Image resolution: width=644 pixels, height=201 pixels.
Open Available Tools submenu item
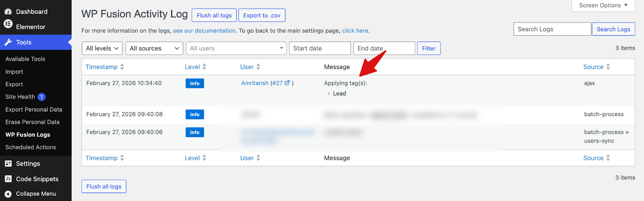(25, 59)
